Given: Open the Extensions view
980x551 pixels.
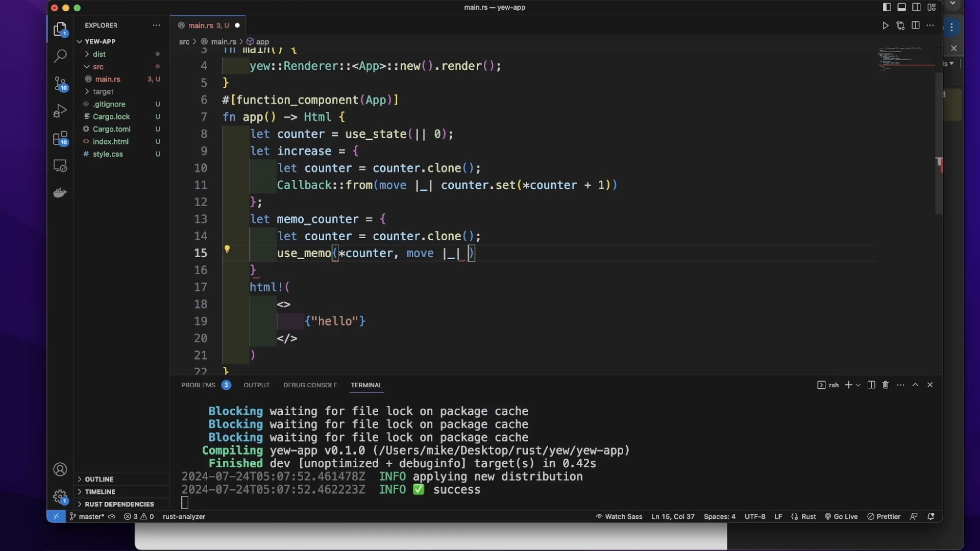Looking at the screenshot, I should 60,139.
